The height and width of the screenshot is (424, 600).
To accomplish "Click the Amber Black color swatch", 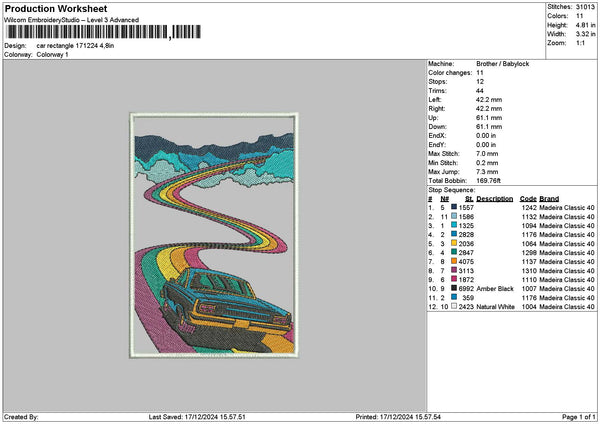I will [x=455, y=288].
